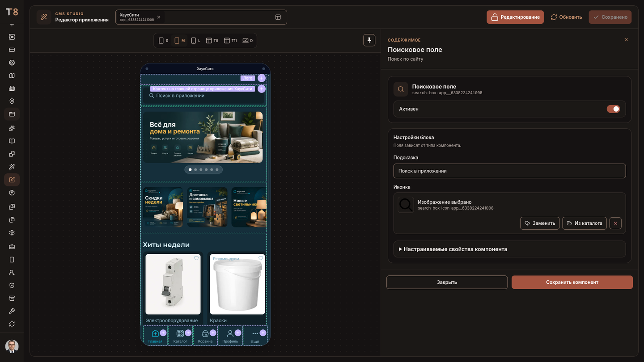644x362 pixels.
Task: Expand Настраиваемые свойства компонента section
Action: 509,249
